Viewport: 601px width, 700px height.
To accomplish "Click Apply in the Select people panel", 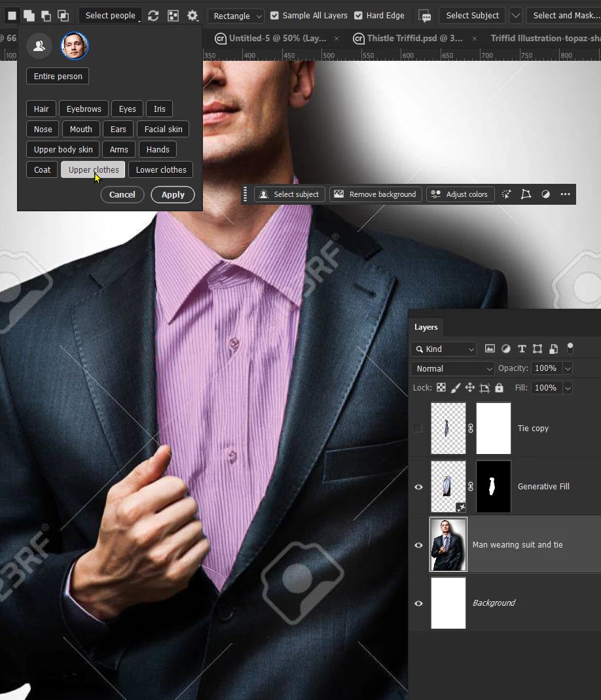I will point(173,195).
